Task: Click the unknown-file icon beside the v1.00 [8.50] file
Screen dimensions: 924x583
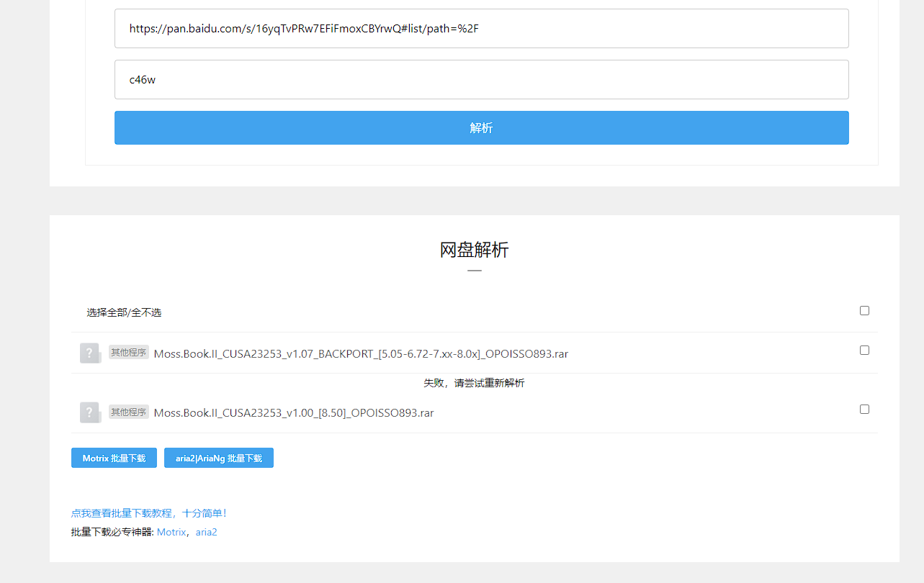Action: 89,412
